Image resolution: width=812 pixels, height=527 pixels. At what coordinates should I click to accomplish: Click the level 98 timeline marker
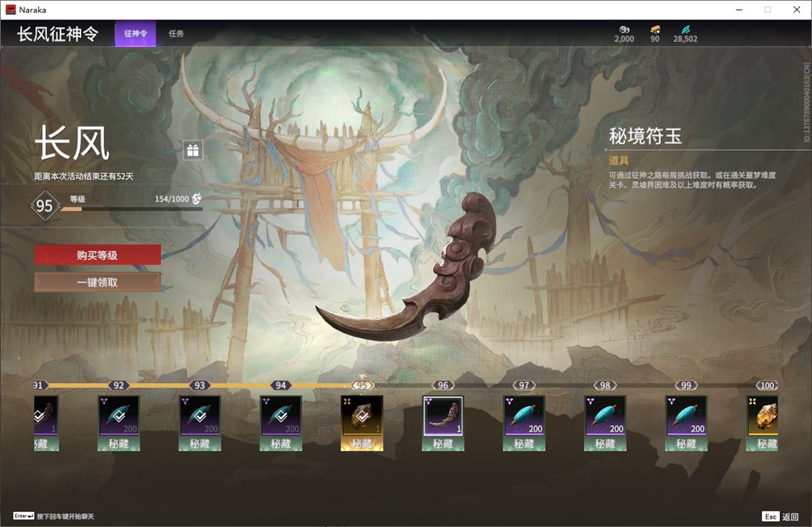click(605, 385)
